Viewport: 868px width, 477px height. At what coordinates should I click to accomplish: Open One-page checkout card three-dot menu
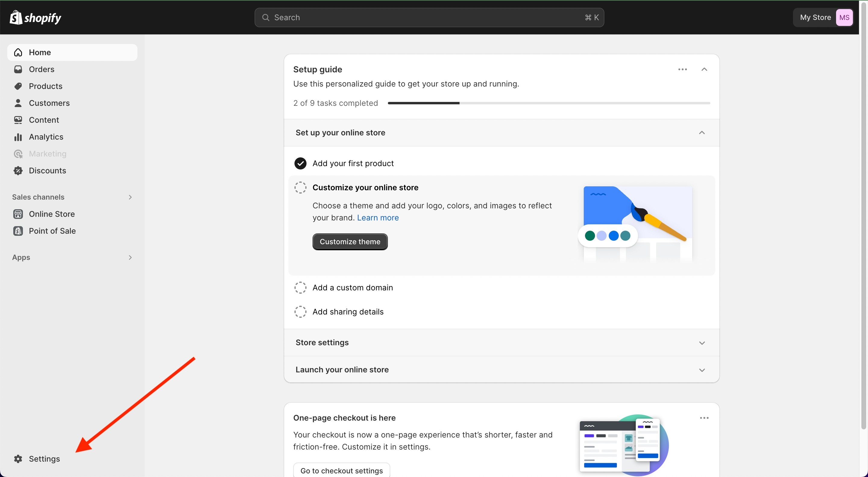pyautogui.click(x=704, y=418)
